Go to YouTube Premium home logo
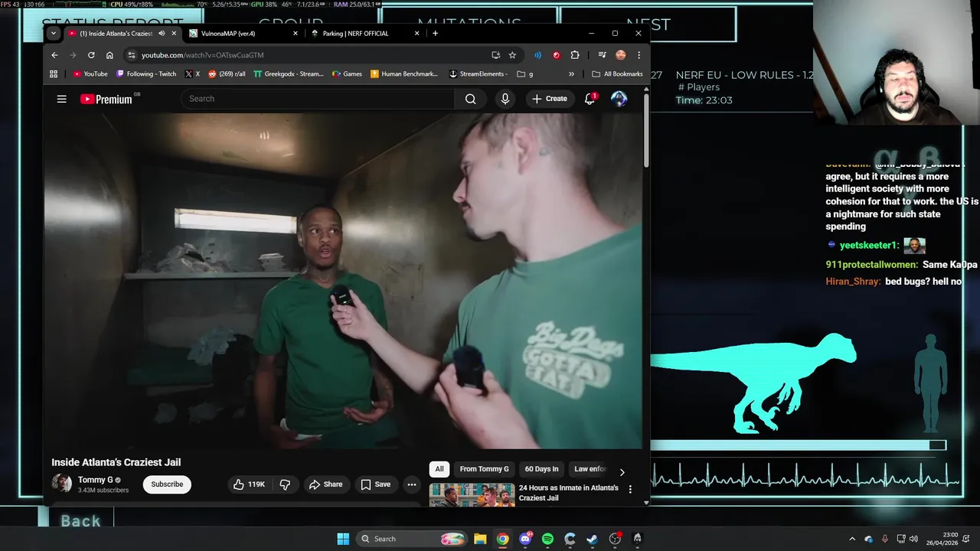 tap(106, 99)
